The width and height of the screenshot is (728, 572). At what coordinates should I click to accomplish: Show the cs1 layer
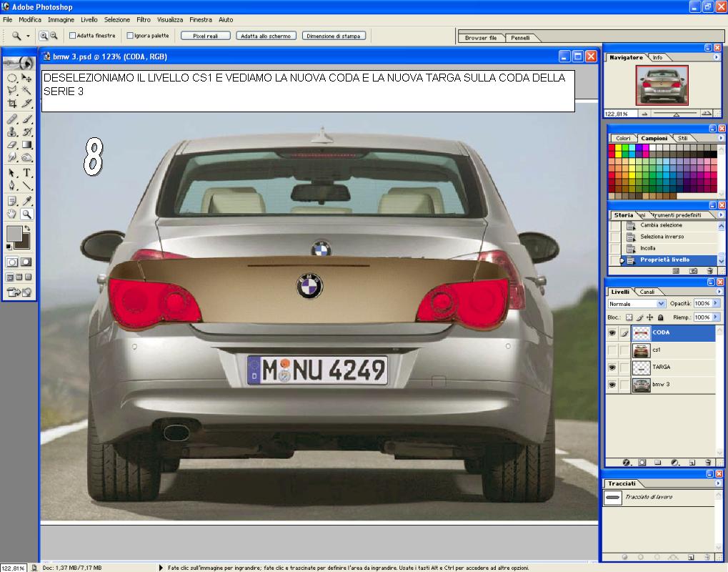coord(612,350)
